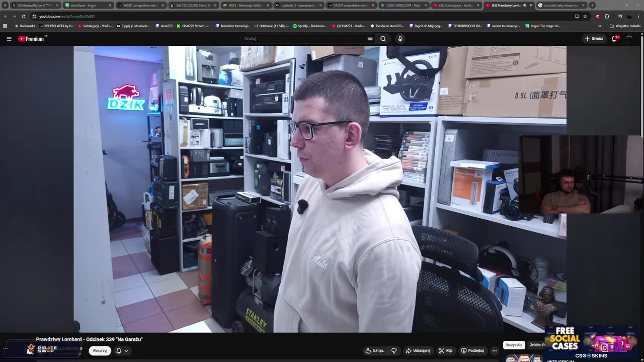Screen dimensions: 644x362
Task: Open the Bookmarks folder in bookmarks bar
Action: click(x=25, y=26)
